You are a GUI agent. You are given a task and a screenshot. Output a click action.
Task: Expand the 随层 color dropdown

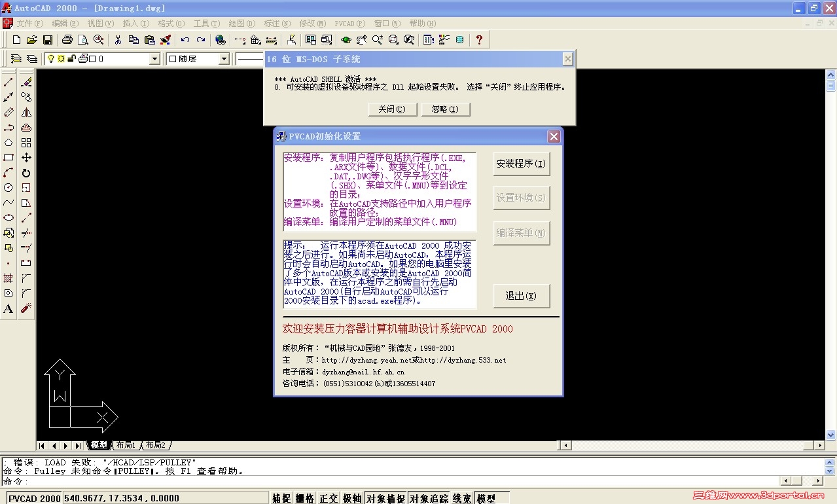[224, 59]
